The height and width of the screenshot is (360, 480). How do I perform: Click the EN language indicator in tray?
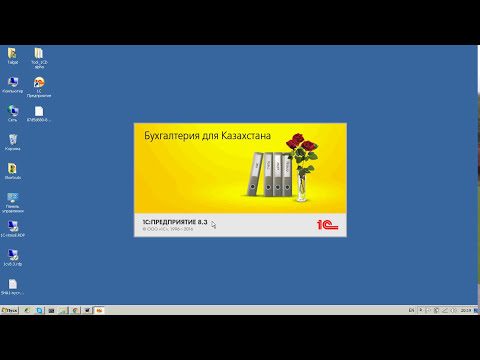coord(411,310)
